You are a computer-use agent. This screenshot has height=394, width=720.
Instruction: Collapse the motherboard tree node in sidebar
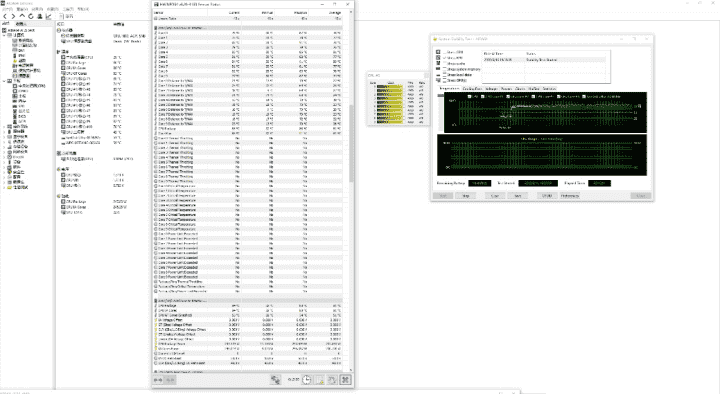tap(4, 81)
